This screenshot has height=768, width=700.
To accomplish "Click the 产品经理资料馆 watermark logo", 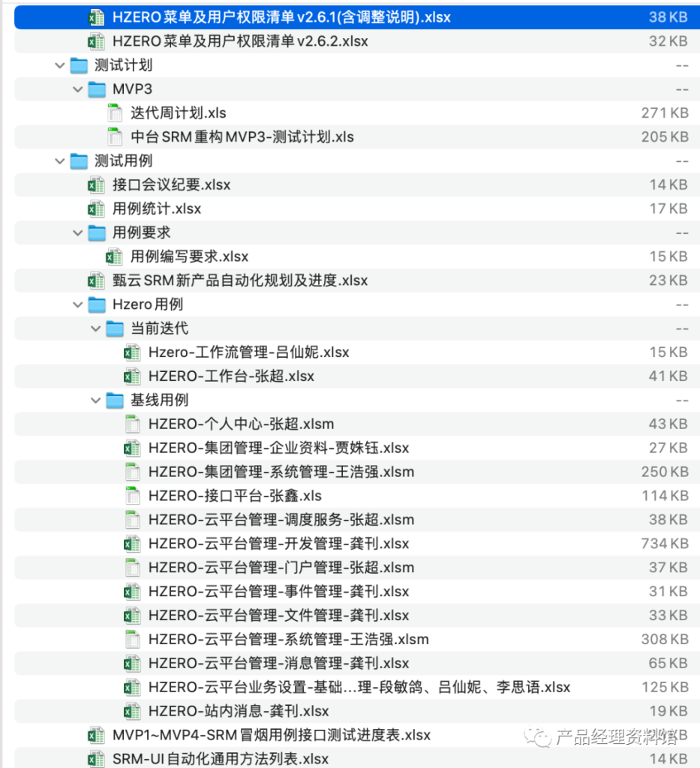I will point(538,737).
